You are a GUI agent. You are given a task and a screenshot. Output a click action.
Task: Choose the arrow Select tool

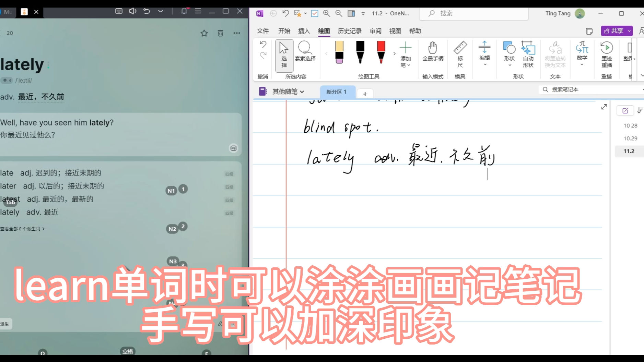point(284,55)
